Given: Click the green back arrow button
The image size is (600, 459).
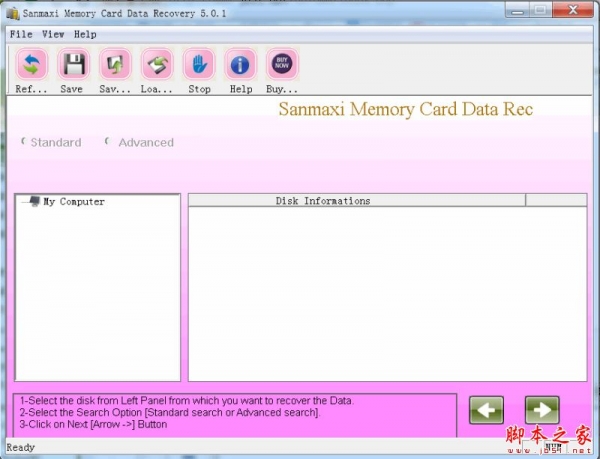Looking at the screenshot, I should [x=486, y=410].
